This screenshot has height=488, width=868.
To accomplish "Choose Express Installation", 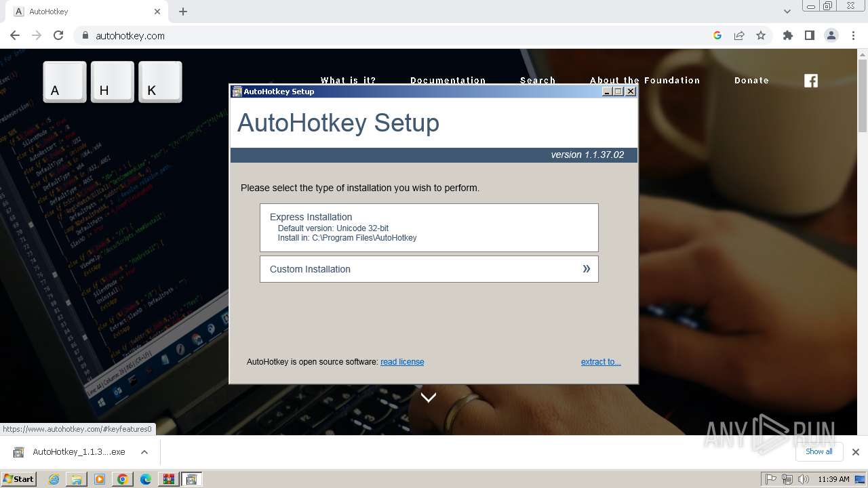I will (x=429, y=228).
